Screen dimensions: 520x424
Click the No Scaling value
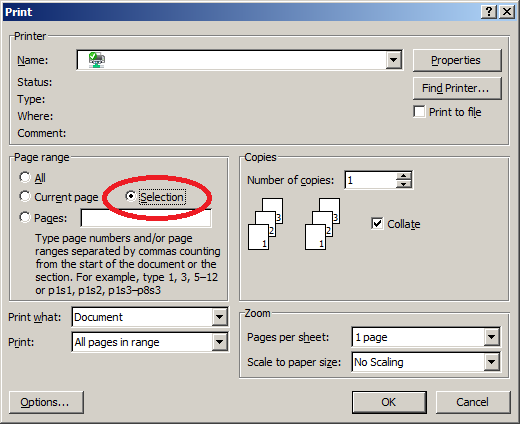(x=379, y=362)
